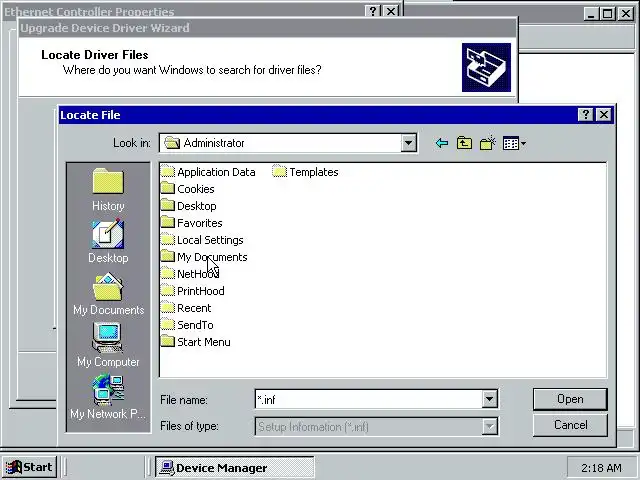Select the Local Settings folder icon

point(167,240)
